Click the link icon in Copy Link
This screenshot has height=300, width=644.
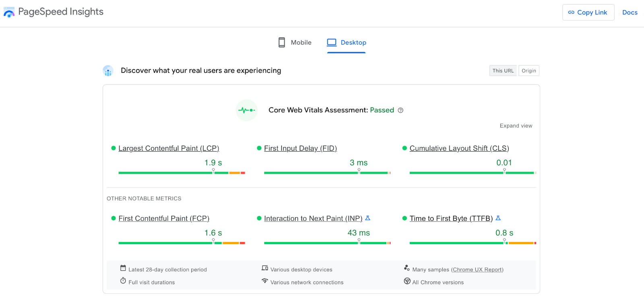click(x=571, y=12)
